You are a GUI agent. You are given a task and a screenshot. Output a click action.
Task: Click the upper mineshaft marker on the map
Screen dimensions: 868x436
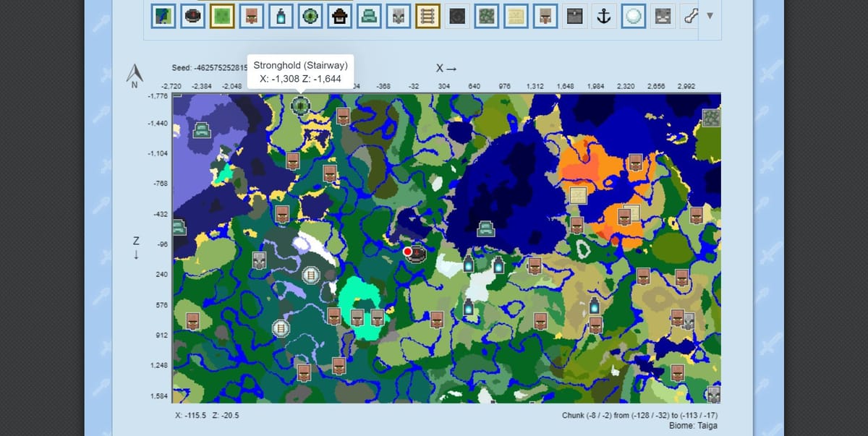coord(311,275)
